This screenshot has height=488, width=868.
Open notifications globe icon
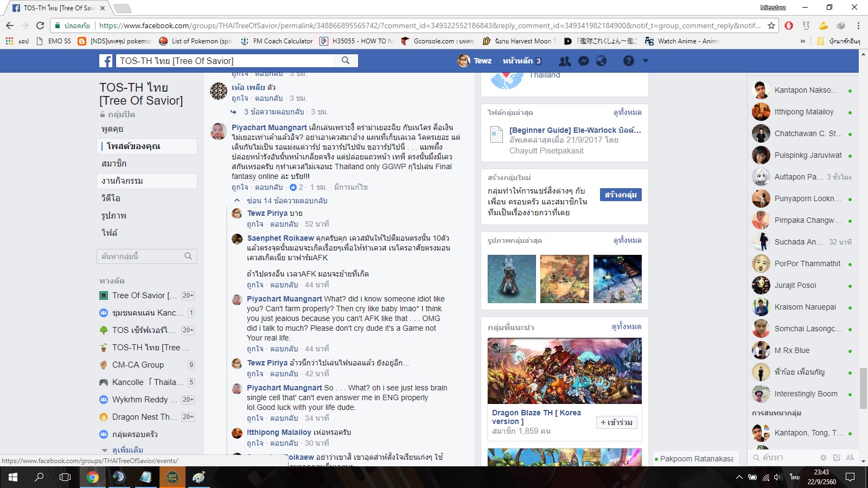601,61
